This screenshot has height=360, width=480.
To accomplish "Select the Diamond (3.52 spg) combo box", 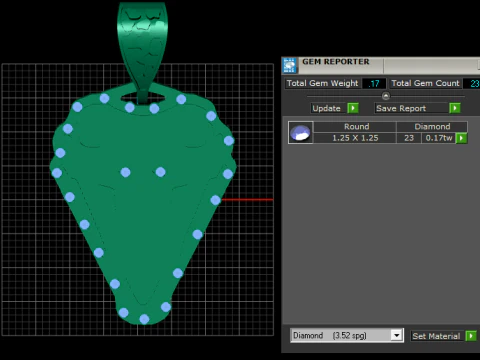I will coord(347,335).
